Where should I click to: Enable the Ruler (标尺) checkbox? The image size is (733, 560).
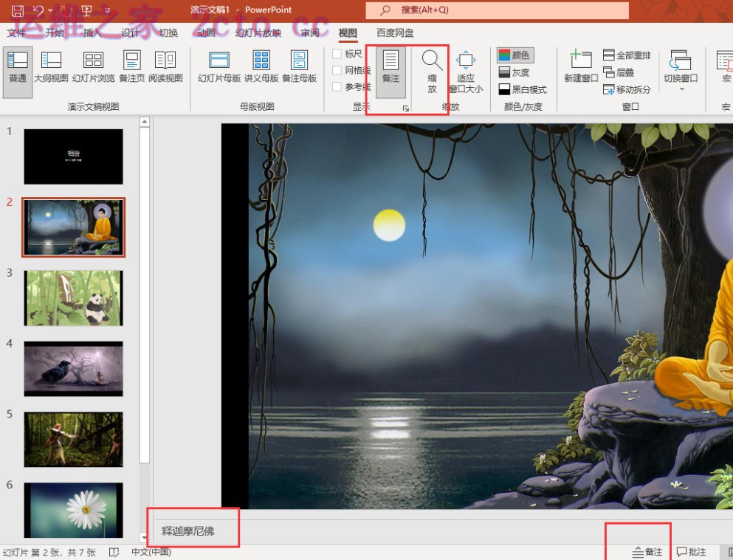tap(337, 54)
